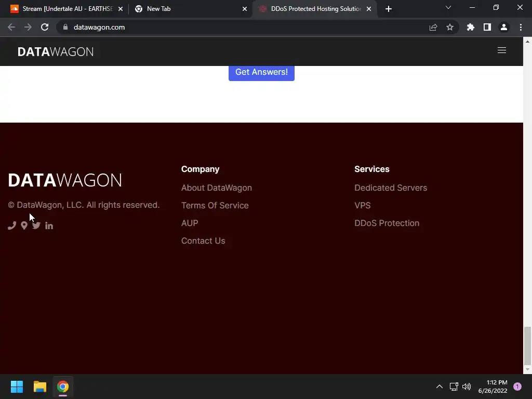Close the DDoS Protected Hosting tab
The image size is (532, 399).
pos(369,9)
